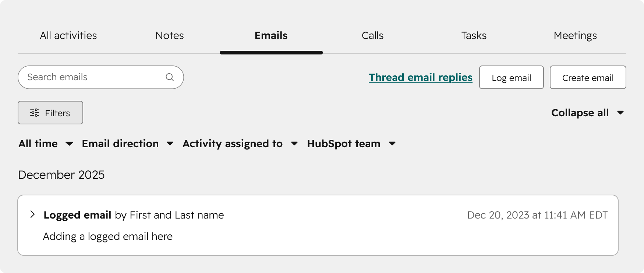
Task: Click the Filters button
Action: [x=50, y=113]
